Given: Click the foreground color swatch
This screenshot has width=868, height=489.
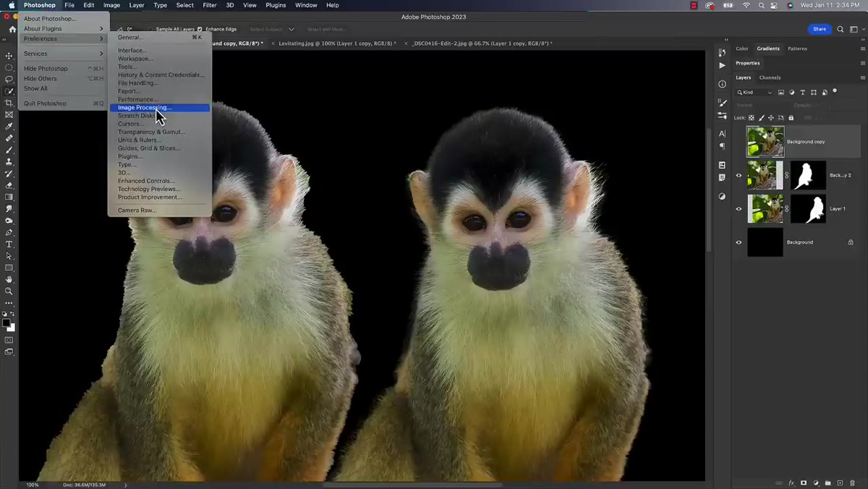Looking at the screenshot, I should point(7,323).
